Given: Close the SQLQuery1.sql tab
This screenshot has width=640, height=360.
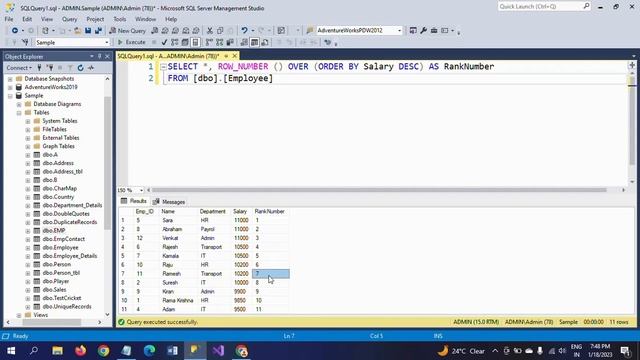Looking at the screenshot, I should coord(235,56).
